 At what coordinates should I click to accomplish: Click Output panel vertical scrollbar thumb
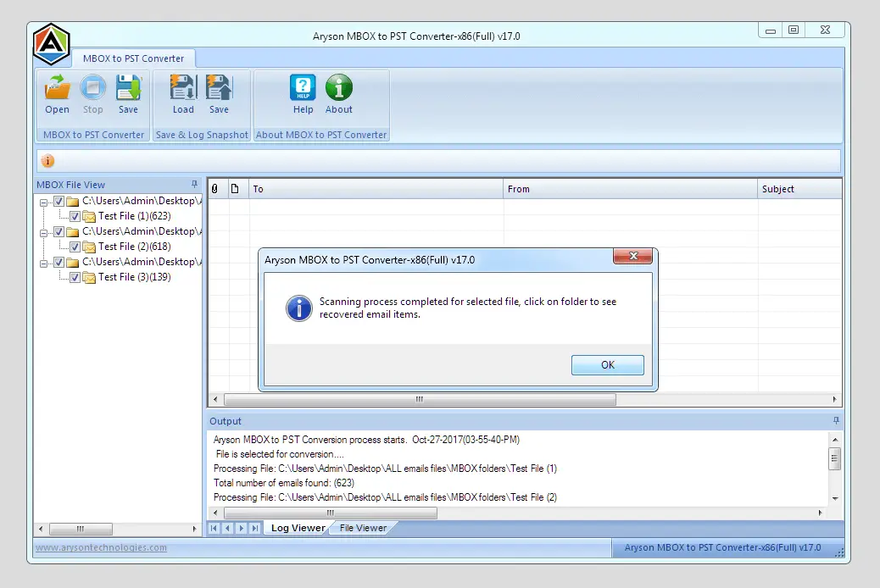[x=834, y=458]
